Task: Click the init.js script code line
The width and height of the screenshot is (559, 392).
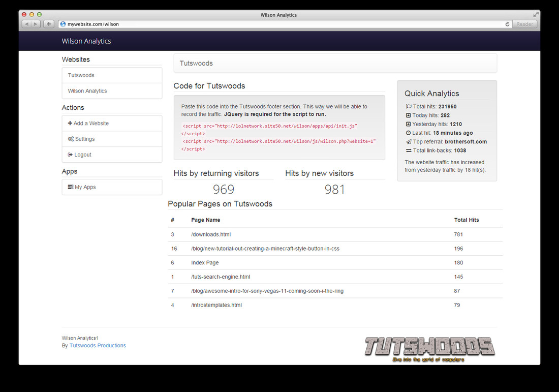Action: 269,126
